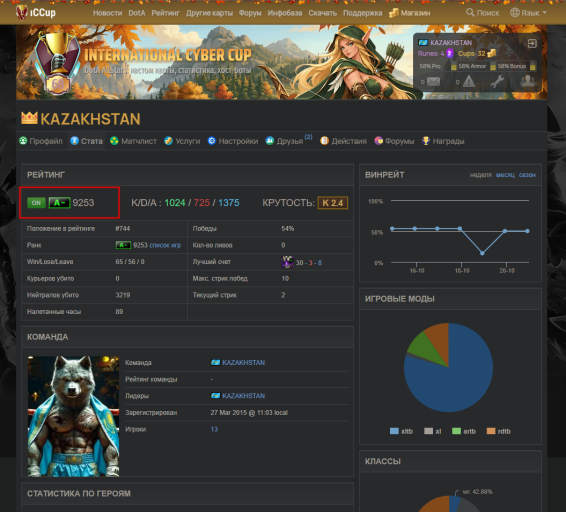
Task: Click the purple rune icon
Action: pos(450,53)
